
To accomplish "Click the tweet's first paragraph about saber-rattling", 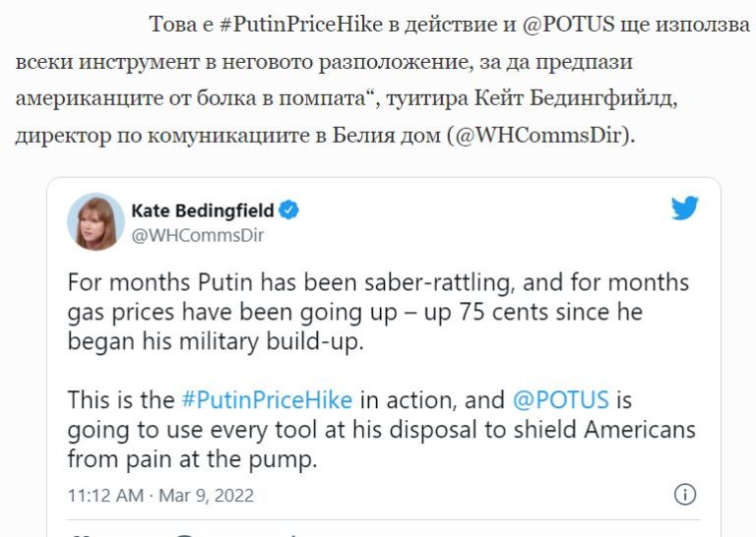I will coord(378,312).
